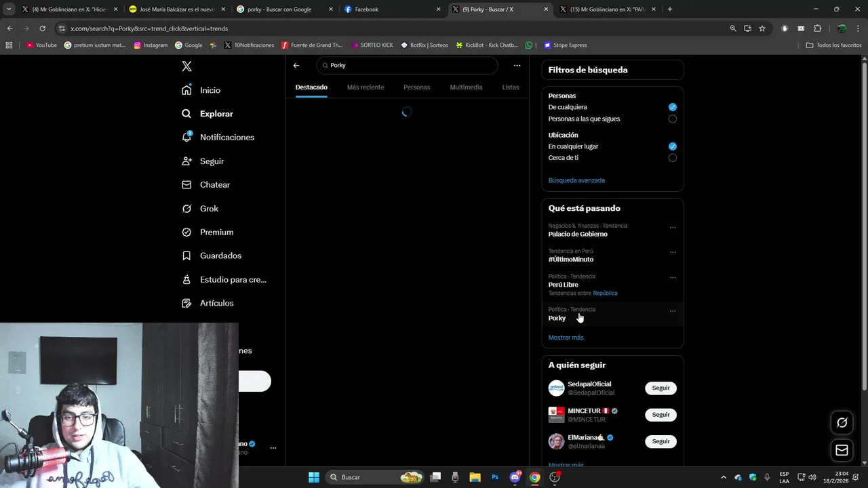Open more options for Palacio de Gobierno trend
The height and width of the screenshot is (488, 868).
click(673, 228)
